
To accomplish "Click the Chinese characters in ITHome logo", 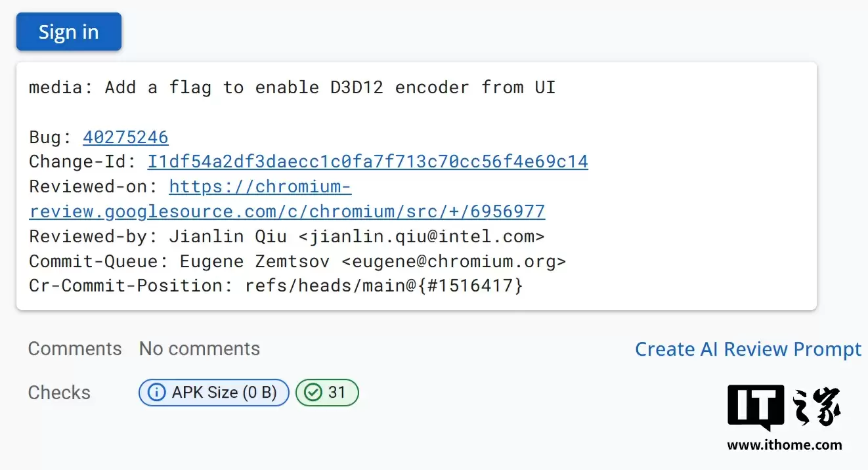I will tap(817, 408).
